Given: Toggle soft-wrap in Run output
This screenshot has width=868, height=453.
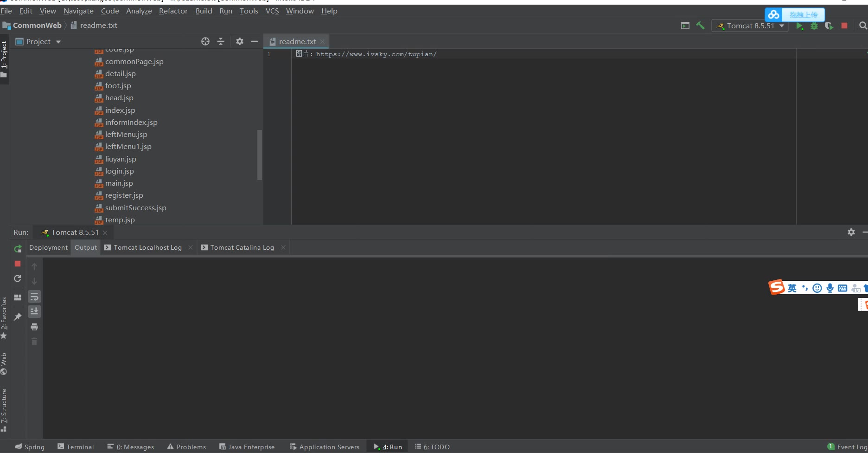Looking at the screenshot, I should [x=34, y=297].
